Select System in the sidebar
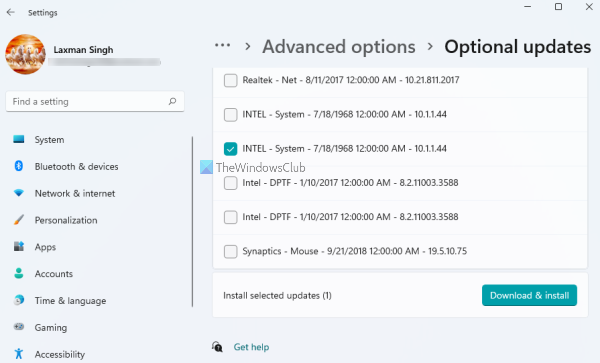This screenshot has height=363, width=600. tap(49, 140)
